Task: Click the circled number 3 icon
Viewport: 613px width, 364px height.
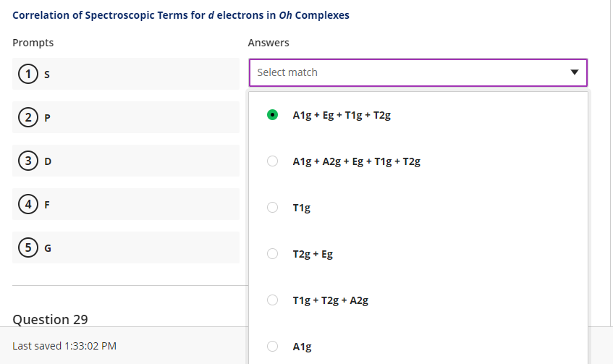Action: pos(28,161)
